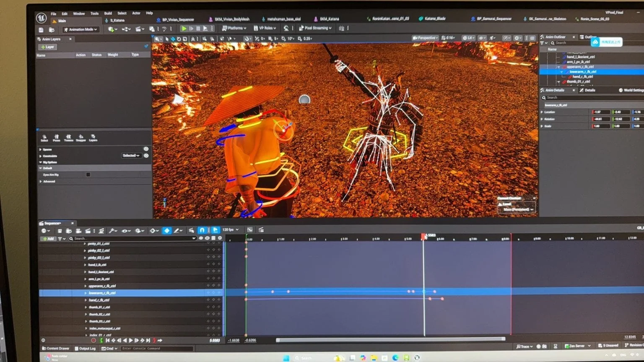Click the Sequencer horizontal scrollbar
Screen dimensions: 644x362
[x=390, y=339]
